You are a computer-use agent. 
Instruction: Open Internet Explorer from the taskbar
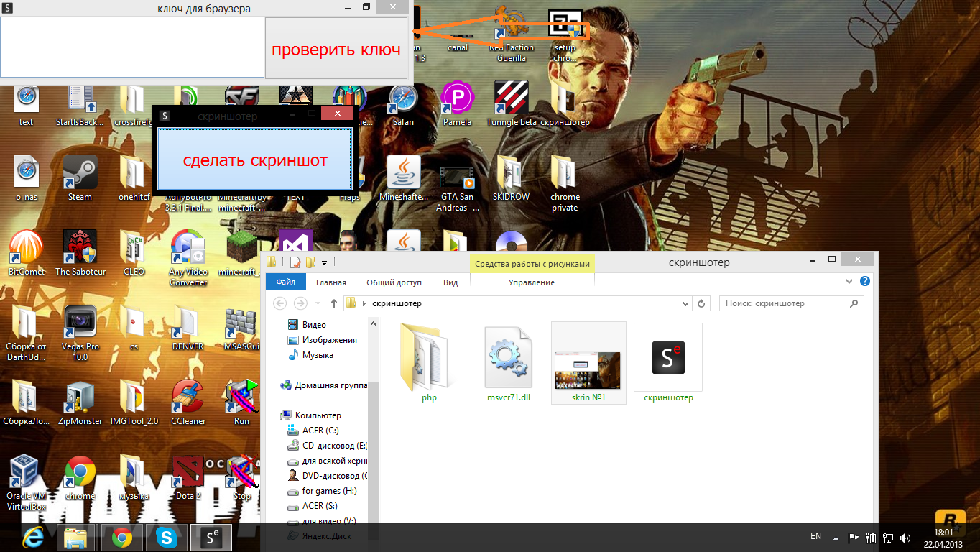[32, 537]
